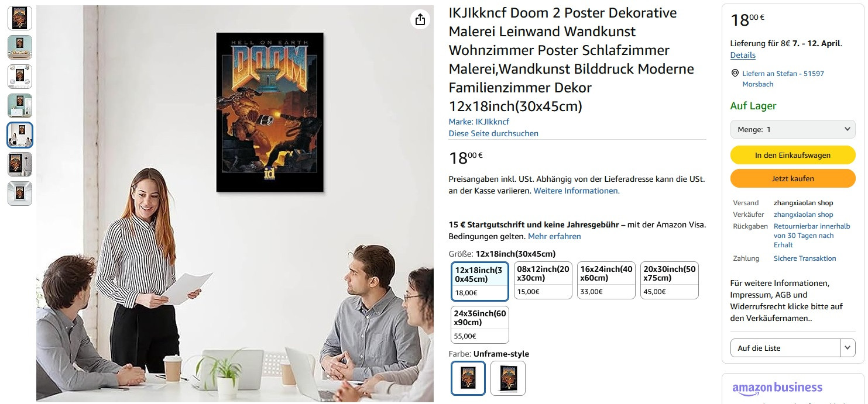Select size 24x36inch(60x90cm) option

pos(480,324)
